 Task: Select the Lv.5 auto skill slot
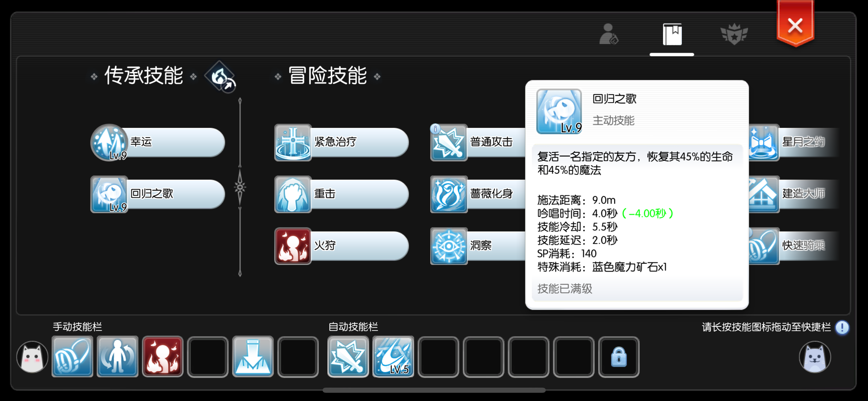click(x=393, y=357)
